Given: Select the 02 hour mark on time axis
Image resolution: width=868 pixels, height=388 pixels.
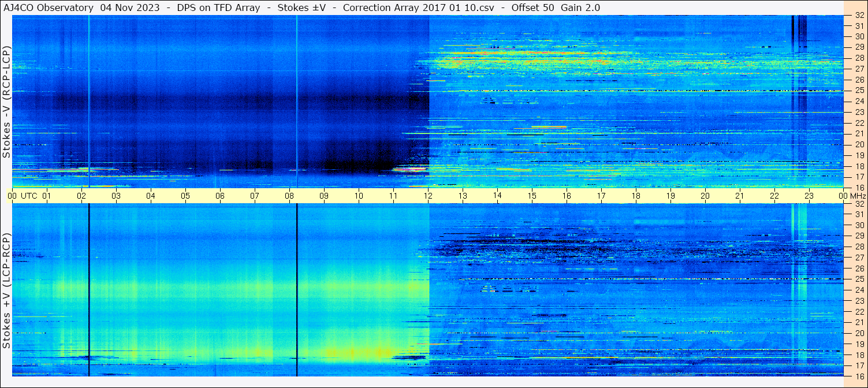Looking at the screenshot, I should 81,196.
